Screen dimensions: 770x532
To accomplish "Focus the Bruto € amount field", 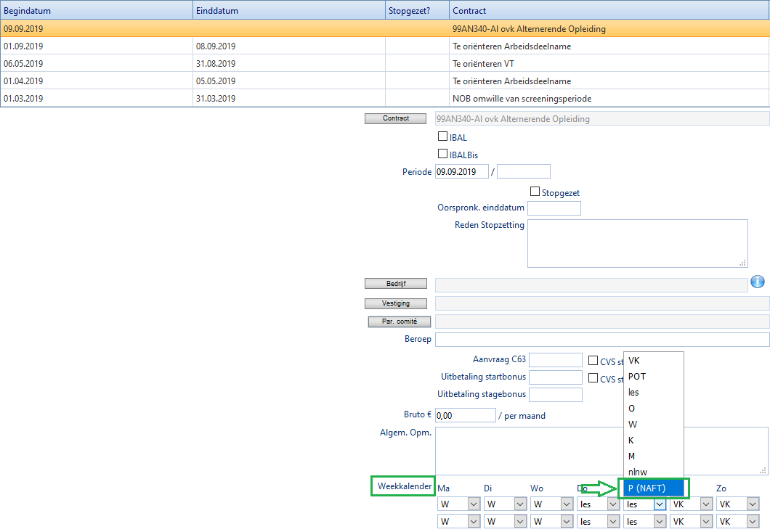I will point(465,415).
